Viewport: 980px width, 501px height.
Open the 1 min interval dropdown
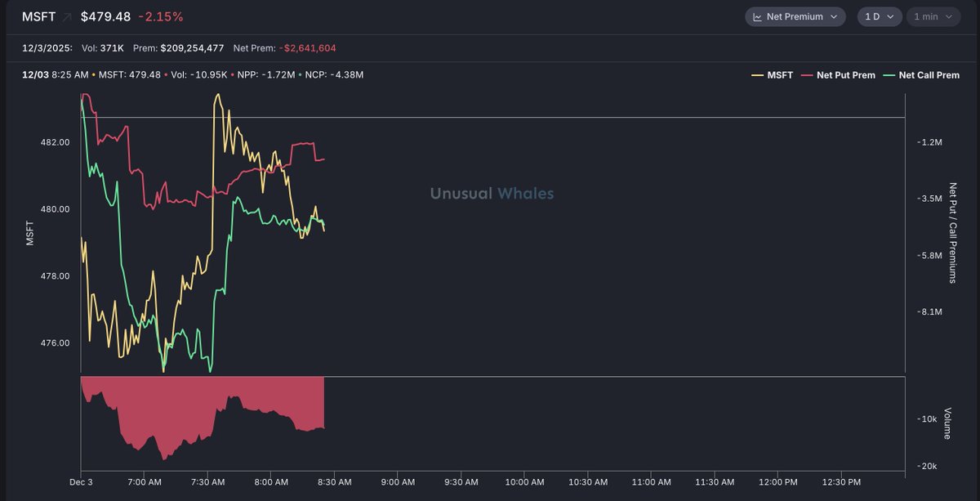(931, 16)
